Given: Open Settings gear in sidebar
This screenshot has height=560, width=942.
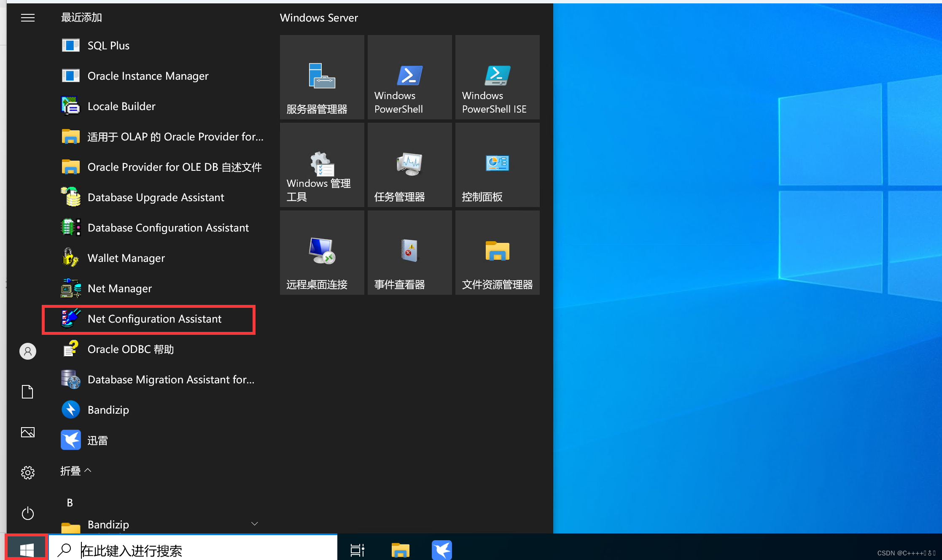Looking at the screenshot, I should pyautogui.click(x=28, y=473).
